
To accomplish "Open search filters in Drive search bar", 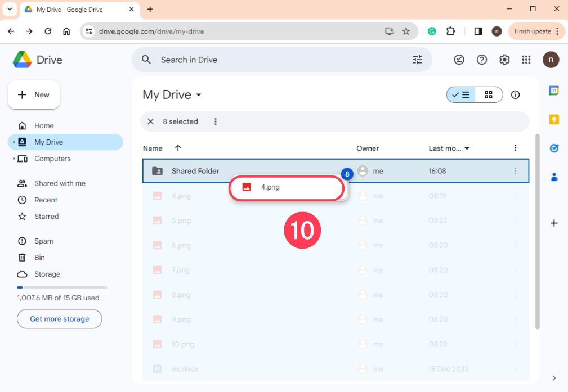I will coord(417,59).
